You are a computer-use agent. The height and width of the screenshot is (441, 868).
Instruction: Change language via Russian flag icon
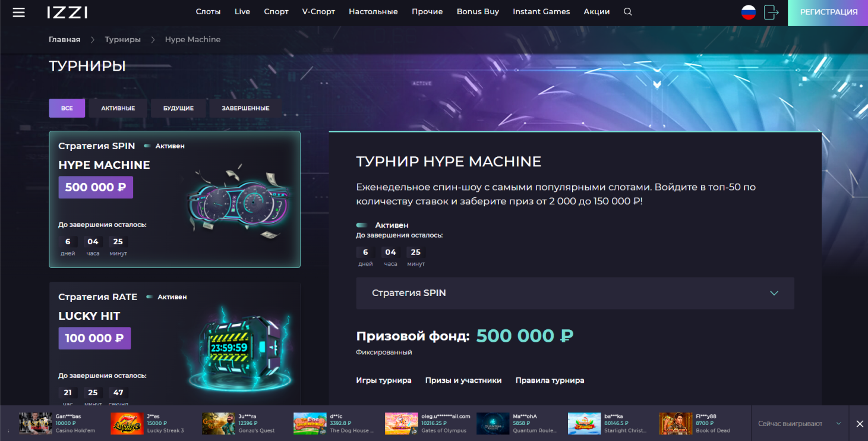point(749,12)
